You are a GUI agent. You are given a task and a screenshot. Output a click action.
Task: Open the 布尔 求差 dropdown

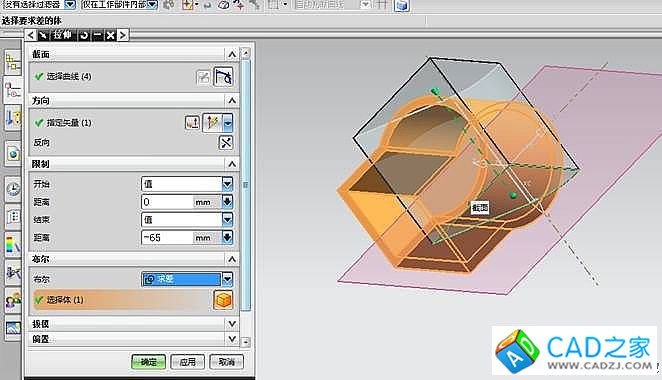[227, 279]
